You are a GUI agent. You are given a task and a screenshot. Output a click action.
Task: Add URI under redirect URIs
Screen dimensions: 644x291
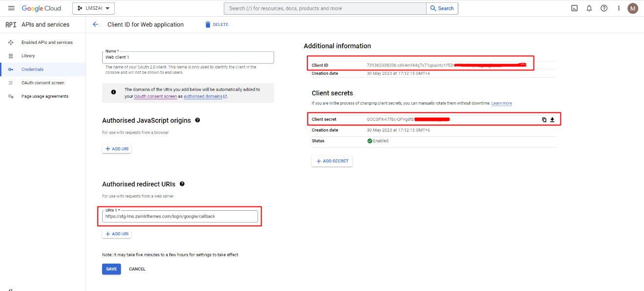click(x=117, y=234)
